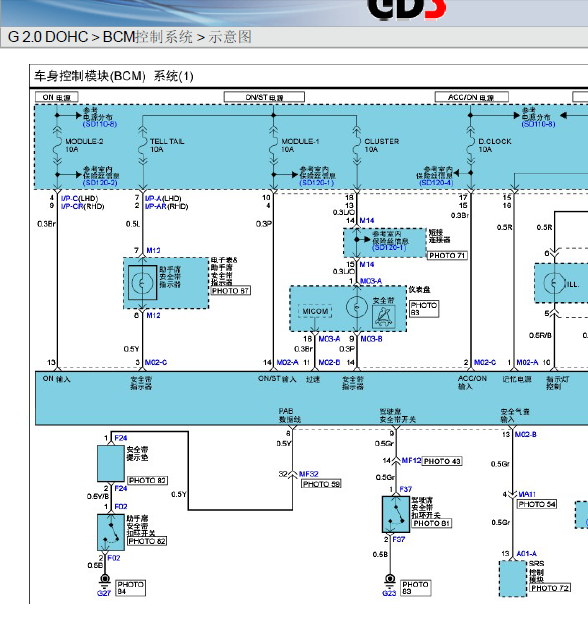
Task: Open PHOTO 72 for SRS control module
Action: coord(550,588)
